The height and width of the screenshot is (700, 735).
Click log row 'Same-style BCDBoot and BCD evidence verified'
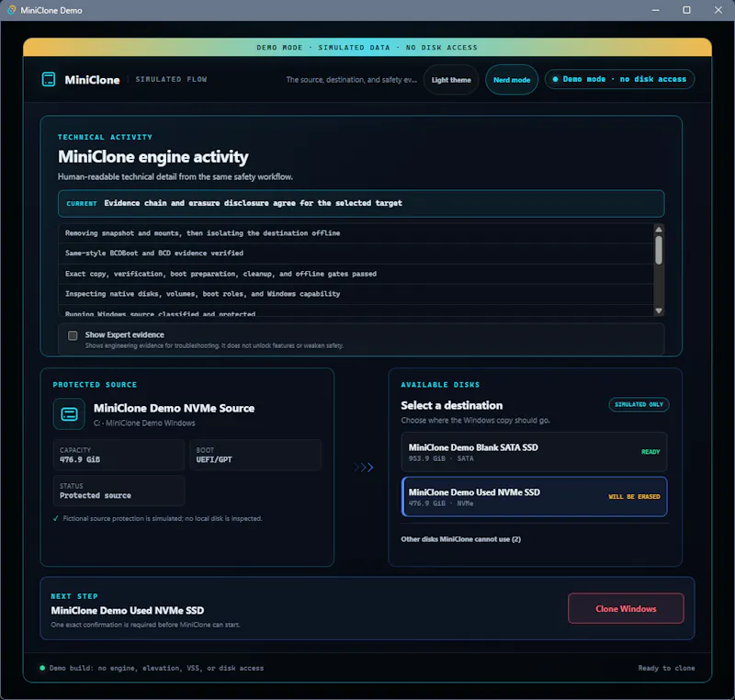tap(356, 253)
